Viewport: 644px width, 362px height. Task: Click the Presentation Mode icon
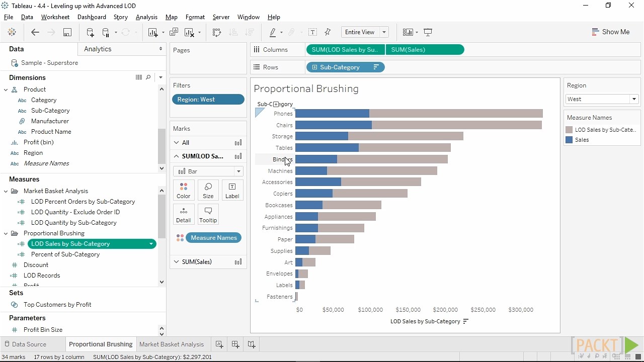(428, 32)
